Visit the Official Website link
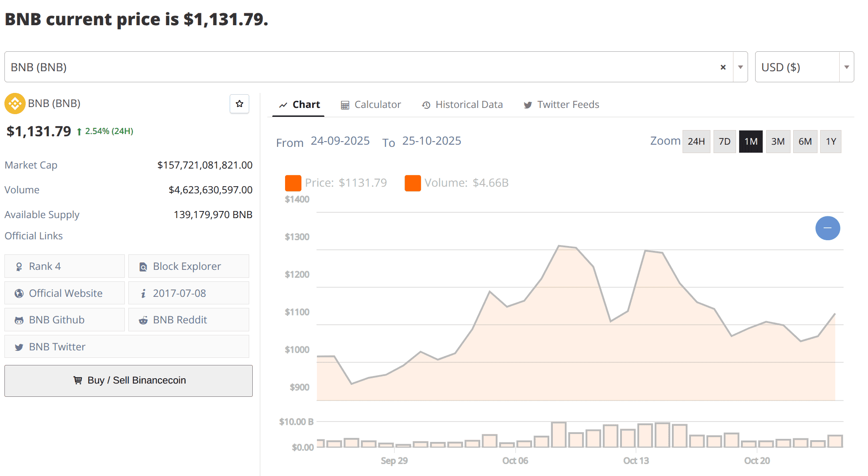868x476 pixels. tap(65, 293)
